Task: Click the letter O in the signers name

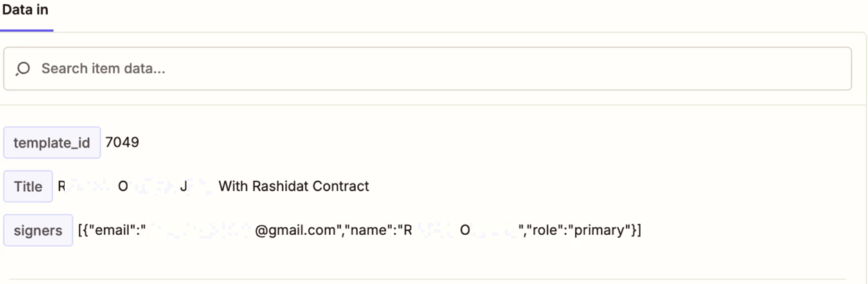Action: pos(465,230)
